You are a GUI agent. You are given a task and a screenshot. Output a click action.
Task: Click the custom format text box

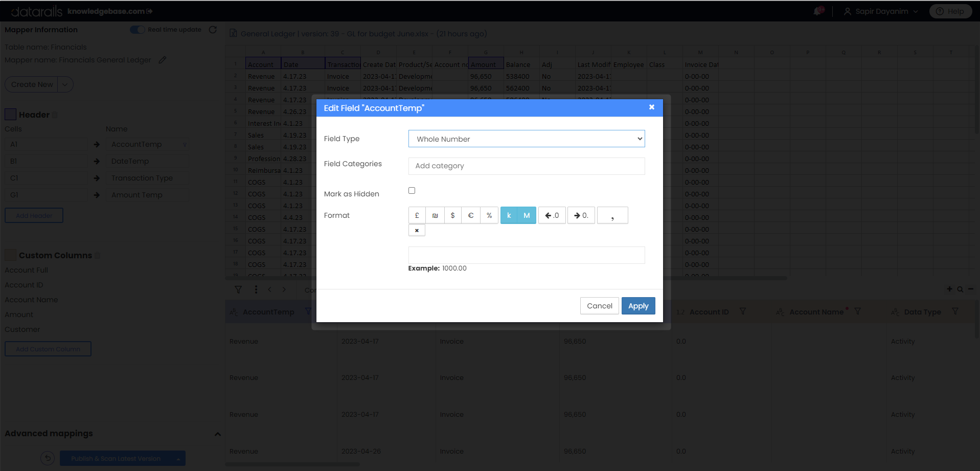coord(527,255)
